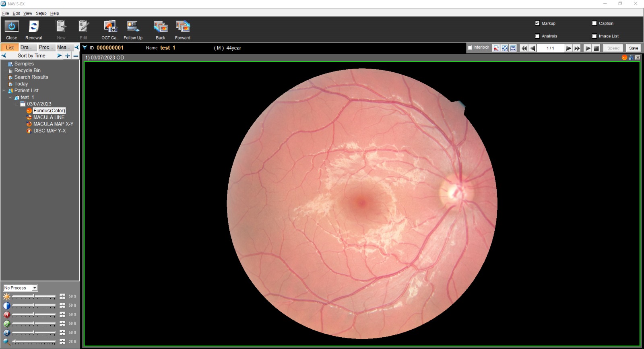The image size is (644, 349).
Task: Click the blue floppy disk icon above image
Action: [631, 58]
